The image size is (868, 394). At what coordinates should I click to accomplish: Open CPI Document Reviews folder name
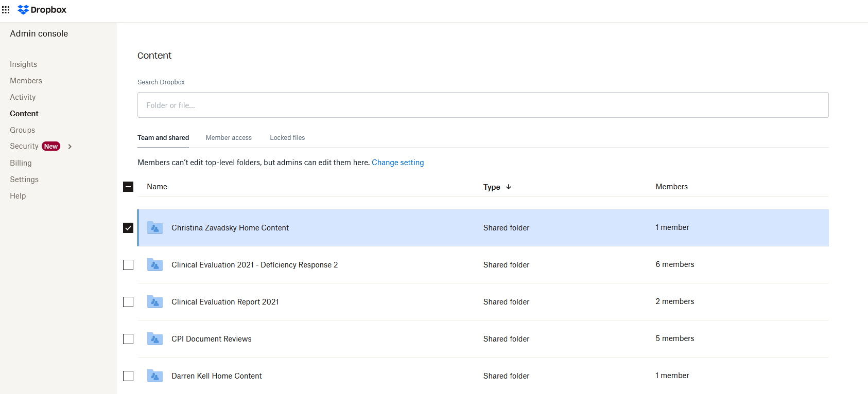(x=212, y=339)
